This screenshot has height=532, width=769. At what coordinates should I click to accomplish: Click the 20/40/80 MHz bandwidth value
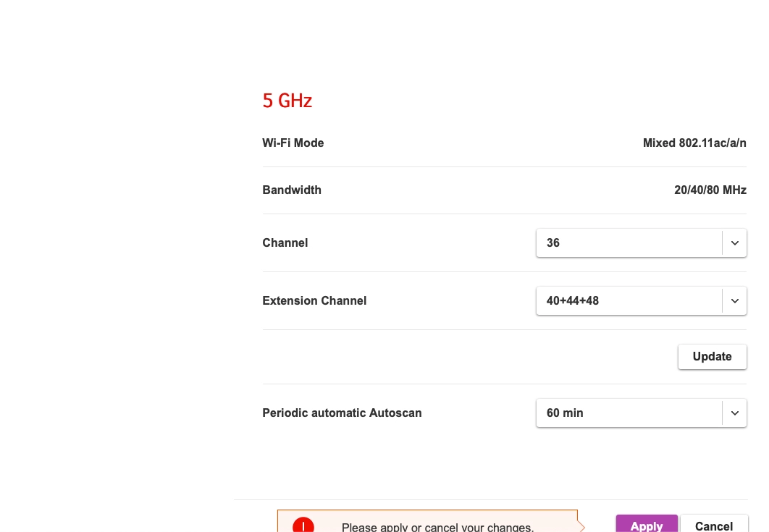(710, 190)
